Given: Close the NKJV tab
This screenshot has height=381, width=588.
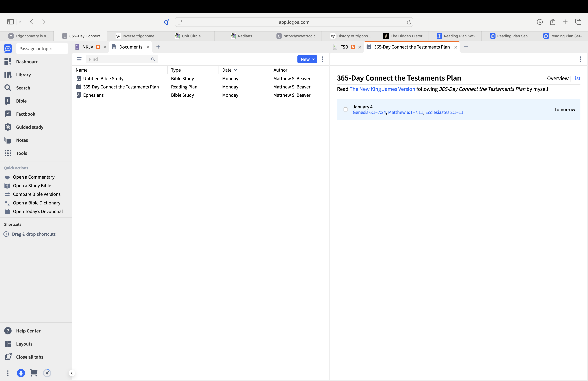Looking at the screenshot, I should (105, 47).
